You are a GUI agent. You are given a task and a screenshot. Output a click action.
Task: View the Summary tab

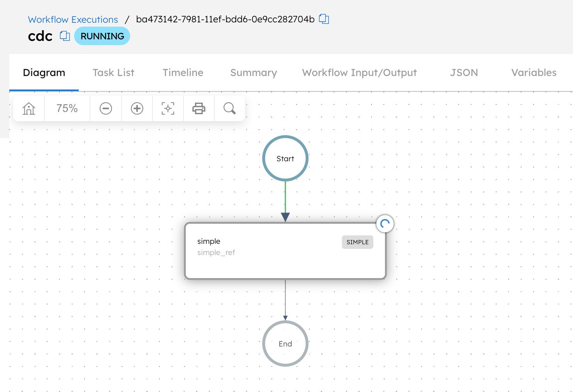tap(254, 73)
